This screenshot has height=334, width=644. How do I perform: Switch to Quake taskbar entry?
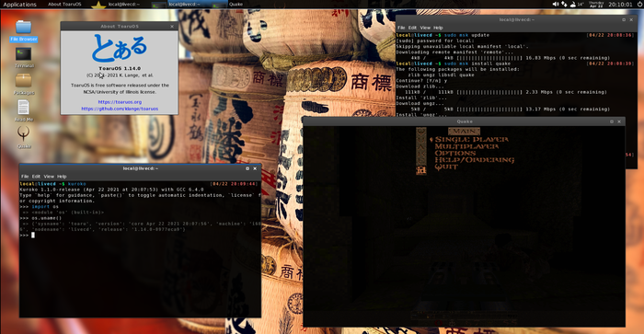pyautogui.click(x=236, y=4)
